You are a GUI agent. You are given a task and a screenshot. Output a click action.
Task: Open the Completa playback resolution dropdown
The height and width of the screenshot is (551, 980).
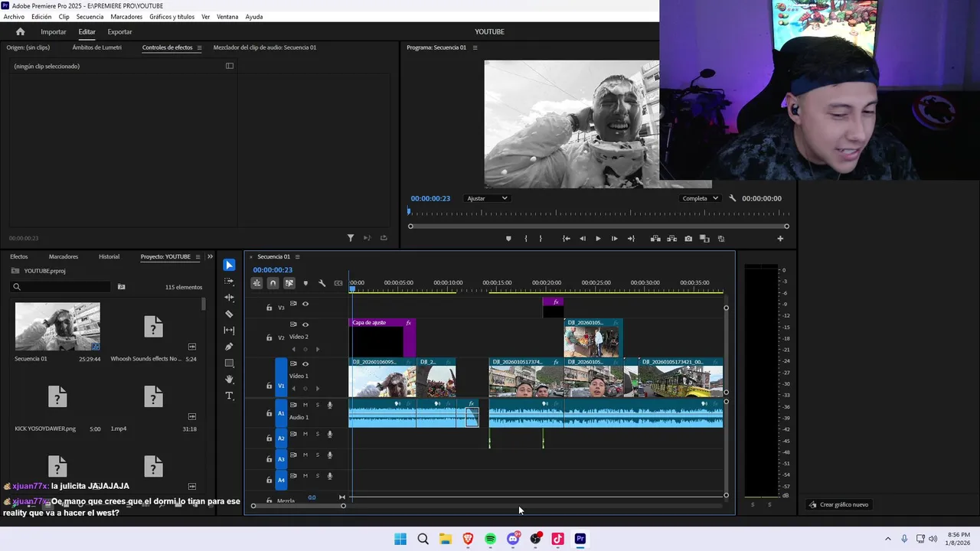pos(700,198)
